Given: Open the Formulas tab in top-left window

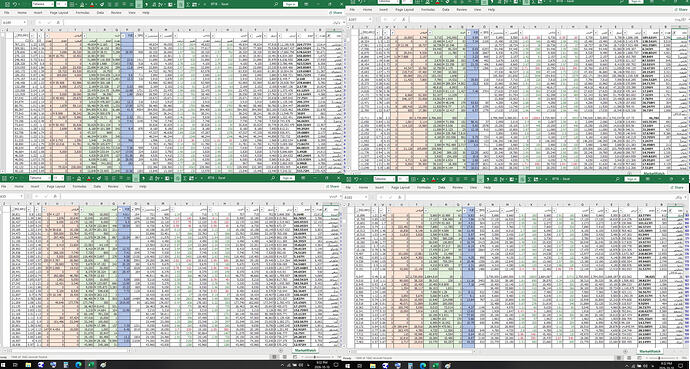Looking at the screenshot, I should (82, 13).
